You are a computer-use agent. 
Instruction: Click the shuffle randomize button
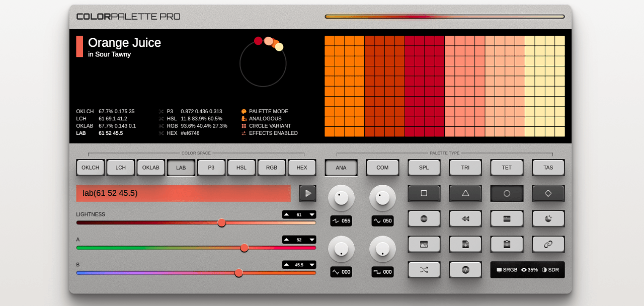[424, 270]
